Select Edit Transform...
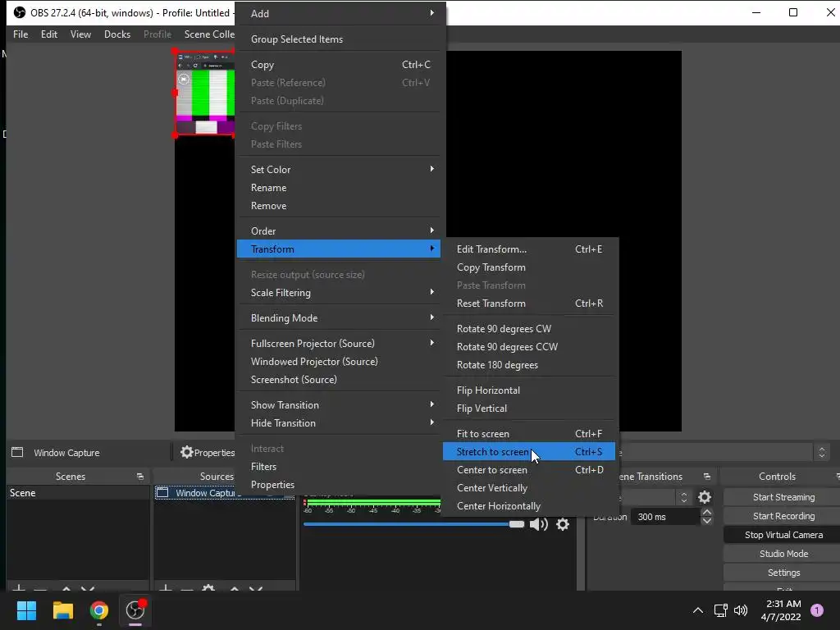Viewport: 840px width, 630px height. click(529, 249)
